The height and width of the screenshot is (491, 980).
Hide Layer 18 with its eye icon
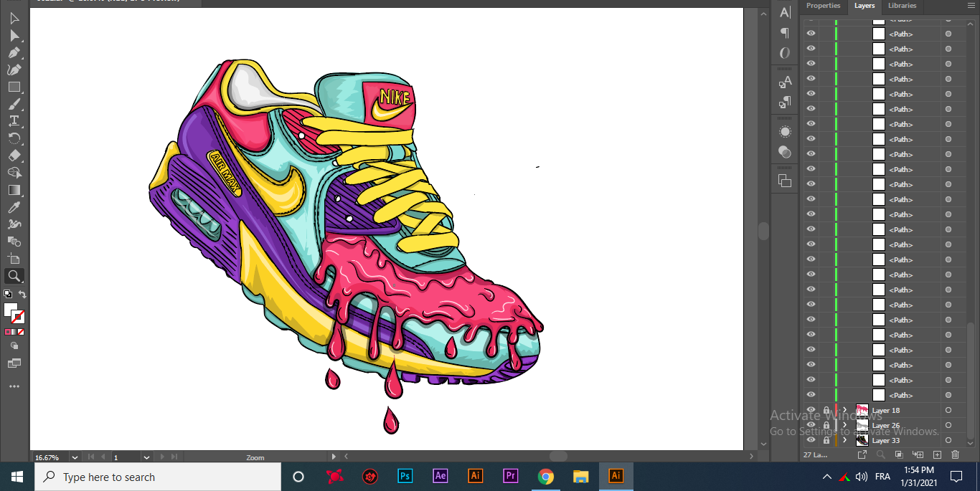point(811,411)
